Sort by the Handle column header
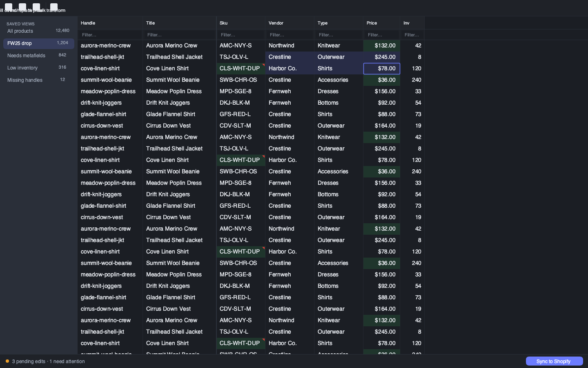This screenshot has width=588, height=368. (x=110, y=23)
